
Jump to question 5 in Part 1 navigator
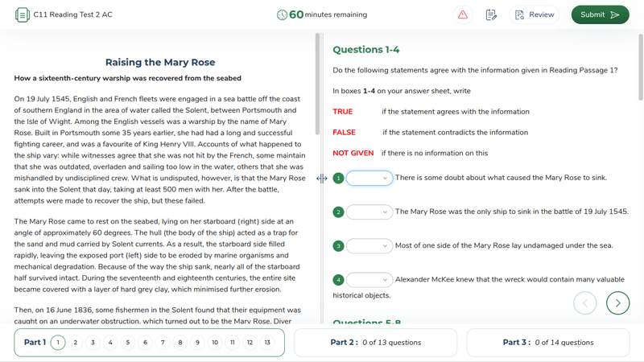click(128, 343)
